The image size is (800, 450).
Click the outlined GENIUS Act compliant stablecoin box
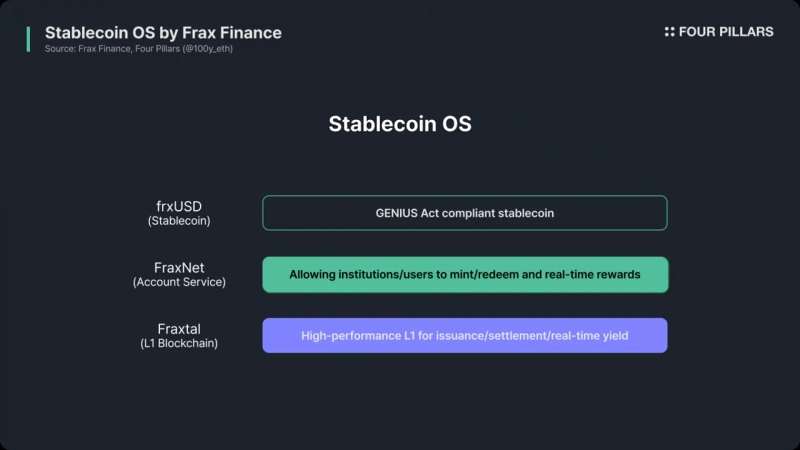[464, 213]
